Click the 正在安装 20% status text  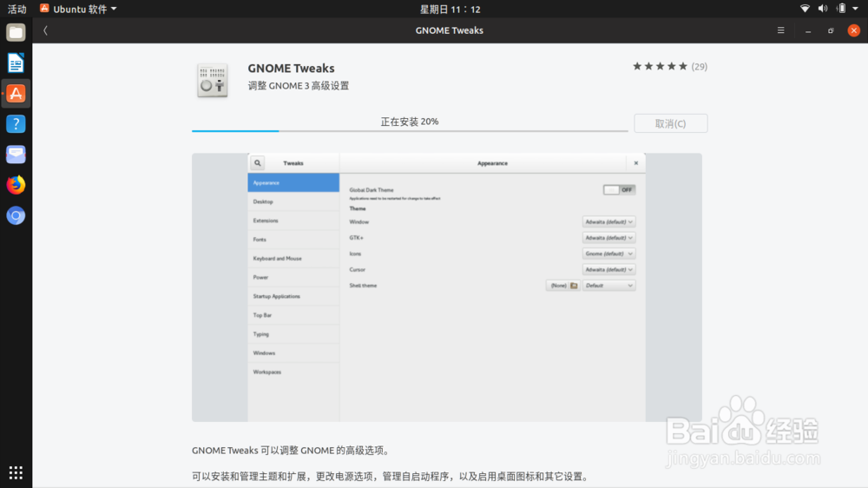(x=410, y=122)
